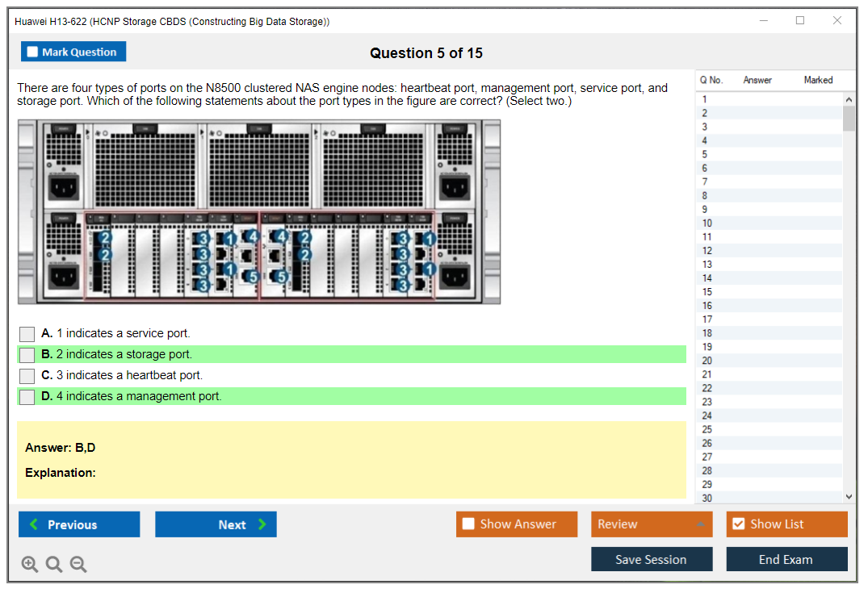
Task: Check answer option A service port
Action: 27,334
